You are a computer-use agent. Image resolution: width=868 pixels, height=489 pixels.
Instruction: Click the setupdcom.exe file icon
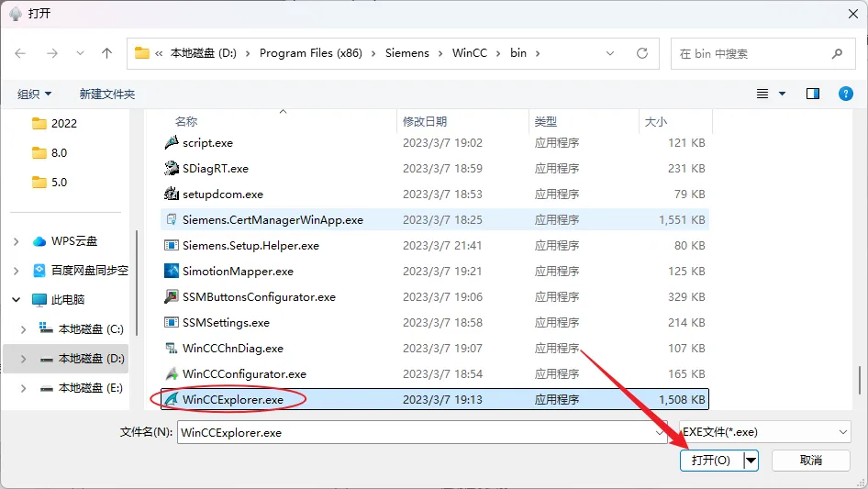coord(172,194)
